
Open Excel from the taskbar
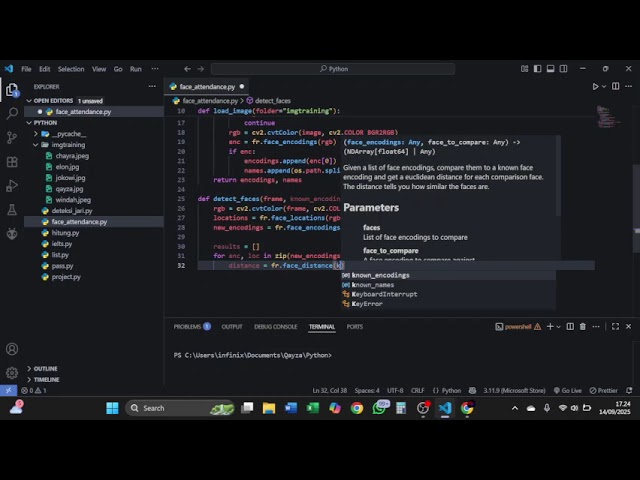point(313,408)
